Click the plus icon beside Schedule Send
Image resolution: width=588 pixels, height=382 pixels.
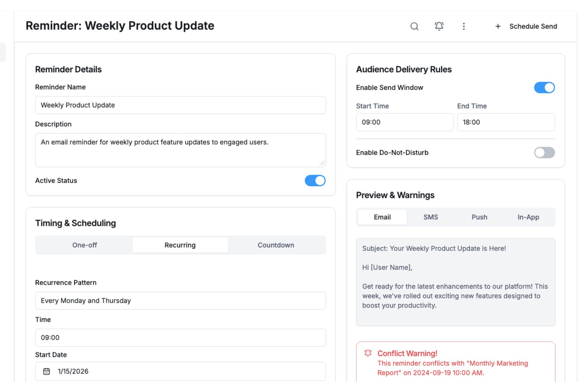pyautogui.click(x=498, y=26)
